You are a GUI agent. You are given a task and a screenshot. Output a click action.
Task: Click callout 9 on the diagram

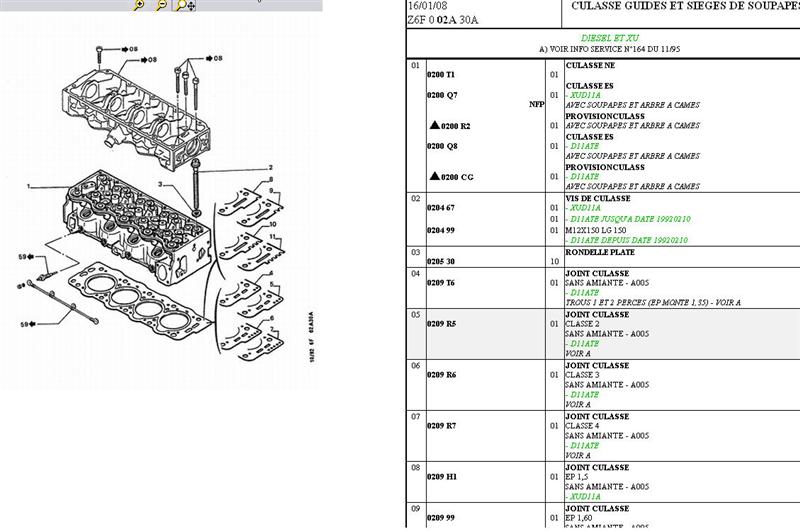pyautogui.click(x=271, y=191)
